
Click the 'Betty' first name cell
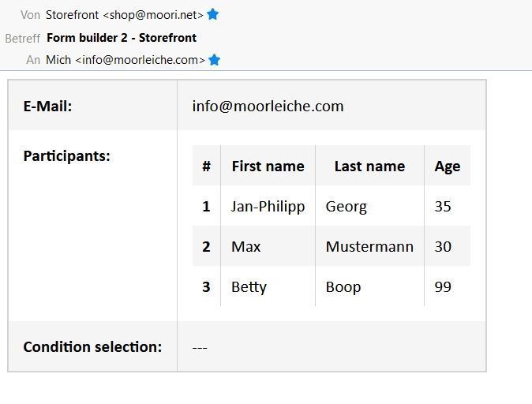click(249, 286)
